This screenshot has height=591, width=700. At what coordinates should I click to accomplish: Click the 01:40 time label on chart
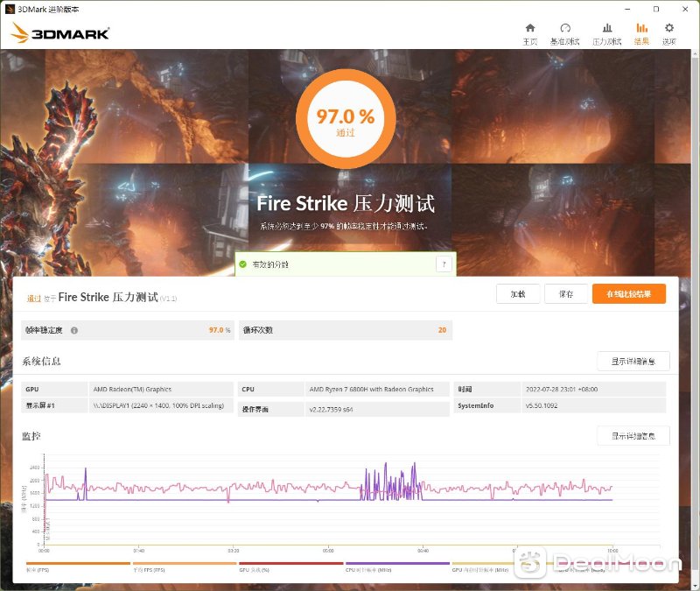coord(139,551)
